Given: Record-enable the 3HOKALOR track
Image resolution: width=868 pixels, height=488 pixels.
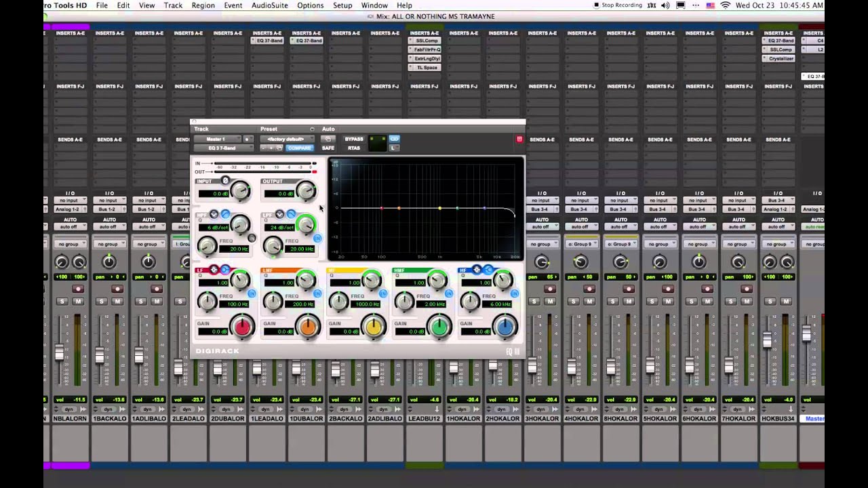Looking at the screenshot, I should (550, 289).
